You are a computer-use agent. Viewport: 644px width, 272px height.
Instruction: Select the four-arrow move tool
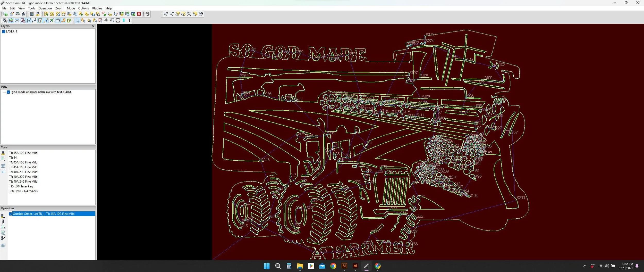106,20
